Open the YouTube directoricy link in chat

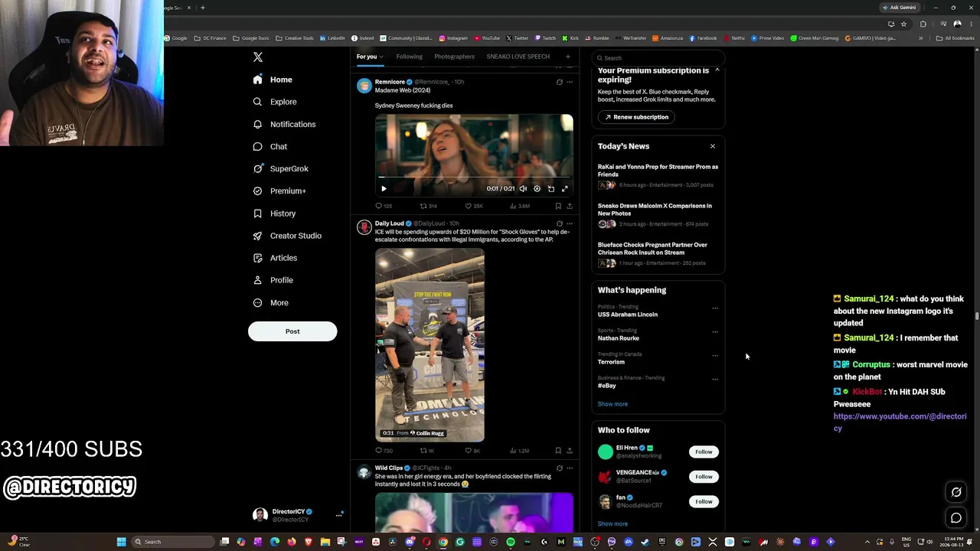[x=900, y=422]
